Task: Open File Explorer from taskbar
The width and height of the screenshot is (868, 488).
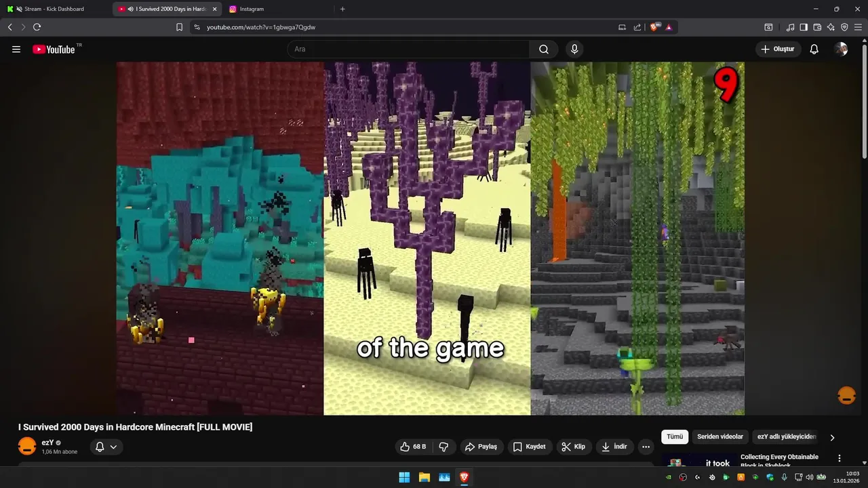Action: point(424,477)
